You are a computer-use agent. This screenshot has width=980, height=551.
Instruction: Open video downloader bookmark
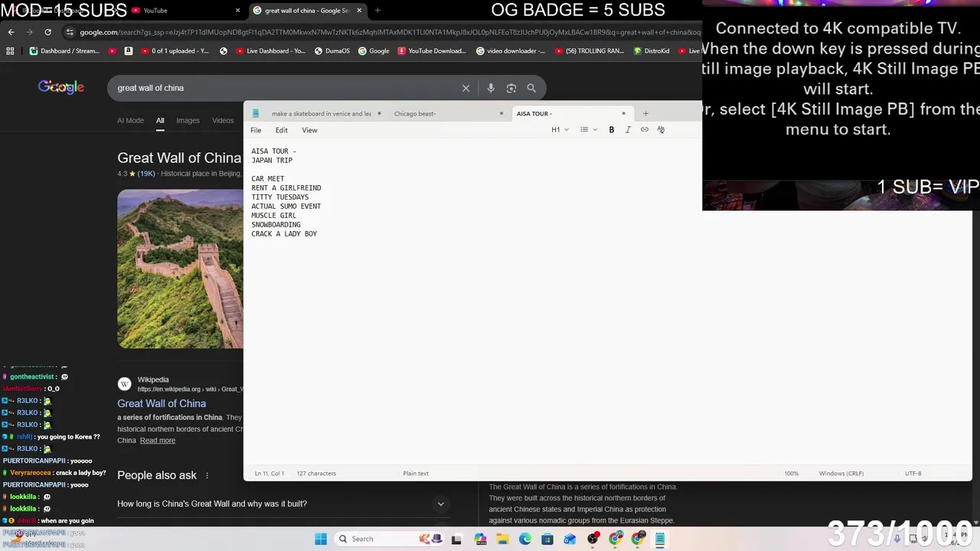(511, 51)
